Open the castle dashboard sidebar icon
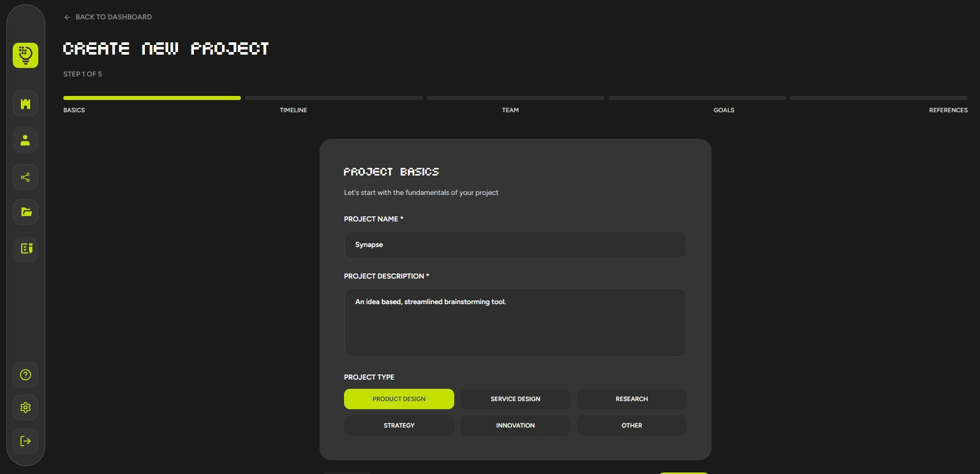 click(26, 104)
